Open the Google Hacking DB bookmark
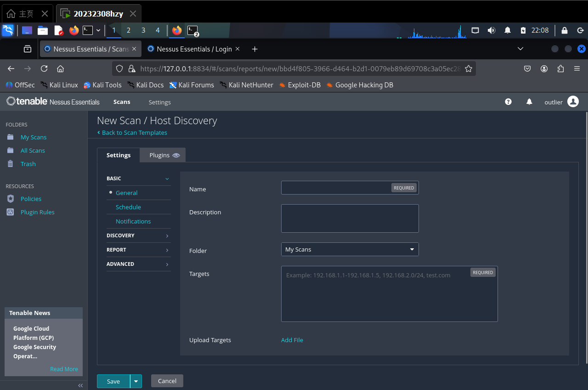Image resolution: width=588 pixels, height=390 pixels. pyautogui.click(x=360, y=85)
